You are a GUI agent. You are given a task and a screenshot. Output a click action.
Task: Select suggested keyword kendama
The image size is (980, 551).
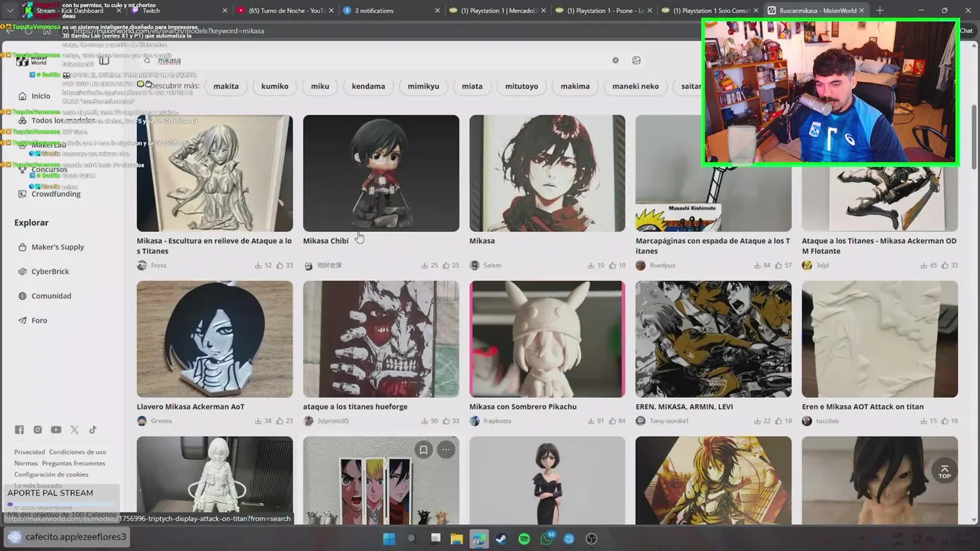coord(368,86)
